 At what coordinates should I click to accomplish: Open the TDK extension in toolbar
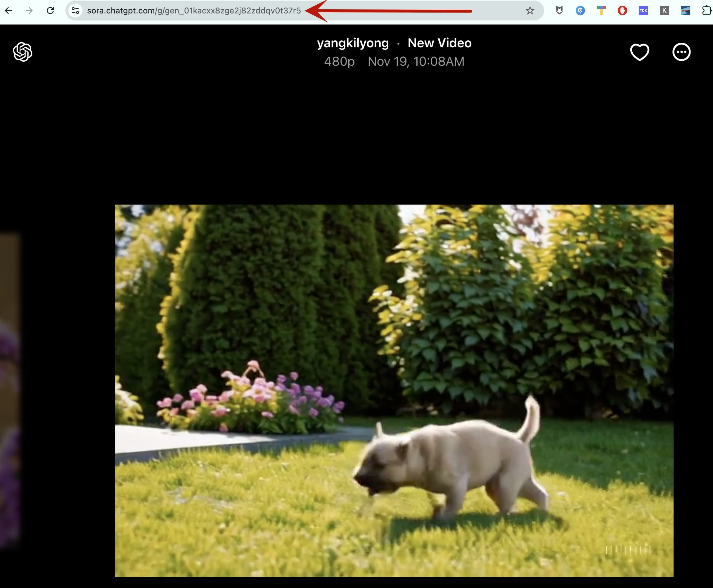[x=643, y=11]
